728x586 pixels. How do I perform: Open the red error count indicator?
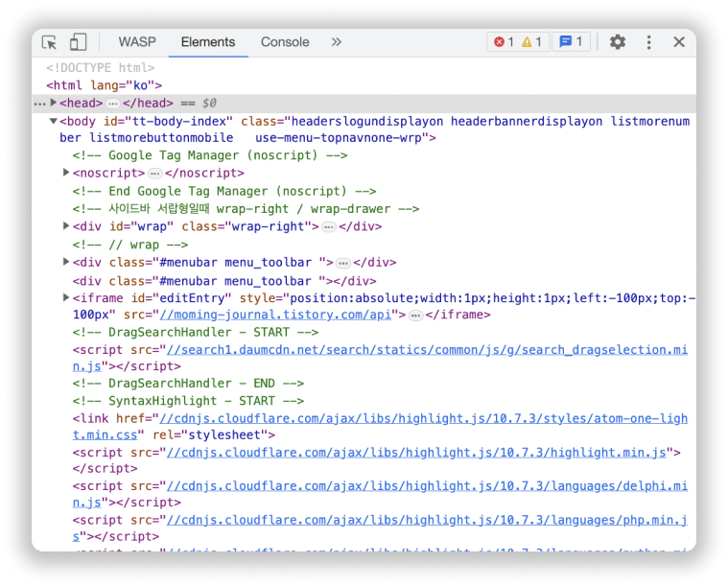pos(504,42)
